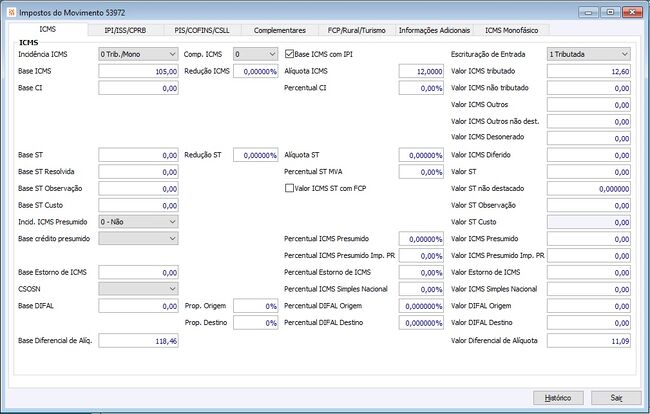Click the Alíquota ST field
Viewport: 650px width, 414px height.
(x=421, y=155)
